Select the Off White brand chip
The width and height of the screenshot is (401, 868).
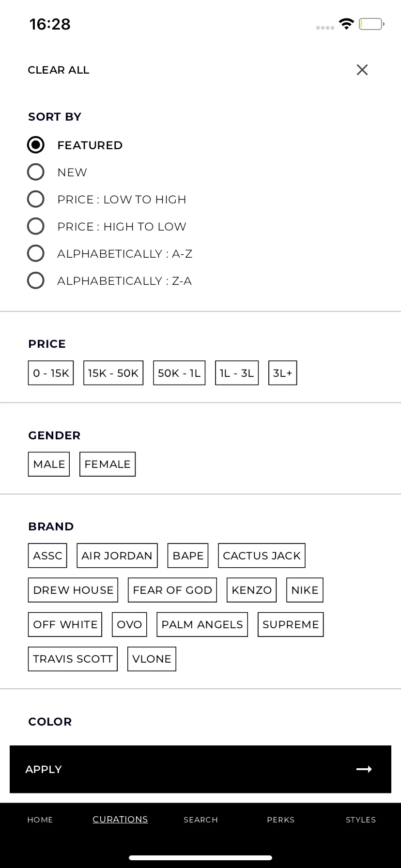(x=65, y=624)
